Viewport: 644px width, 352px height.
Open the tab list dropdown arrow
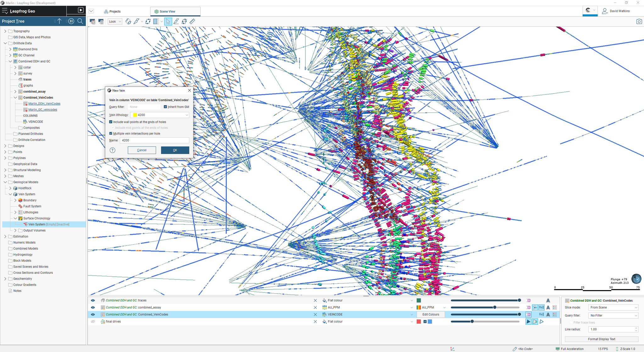(x=91, y=11)
